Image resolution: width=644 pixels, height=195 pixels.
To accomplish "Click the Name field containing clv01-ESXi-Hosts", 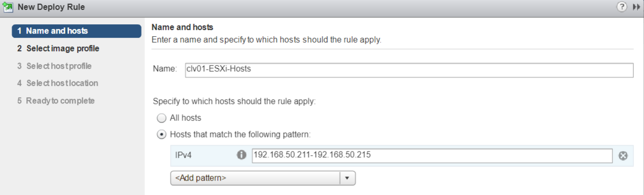I will (408, 70).
